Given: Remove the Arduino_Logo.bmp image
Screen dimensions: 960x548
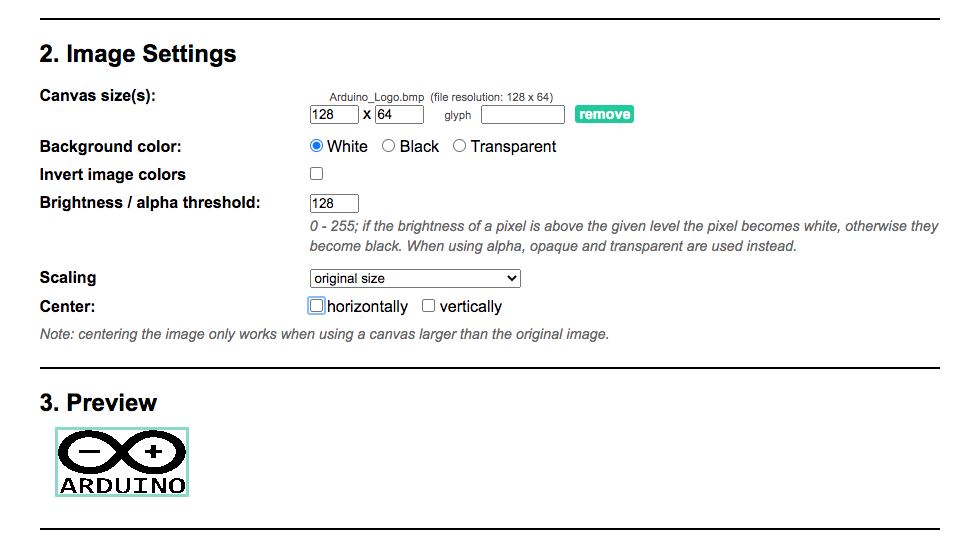Looking at the screenshot, I should pos(604,114).
